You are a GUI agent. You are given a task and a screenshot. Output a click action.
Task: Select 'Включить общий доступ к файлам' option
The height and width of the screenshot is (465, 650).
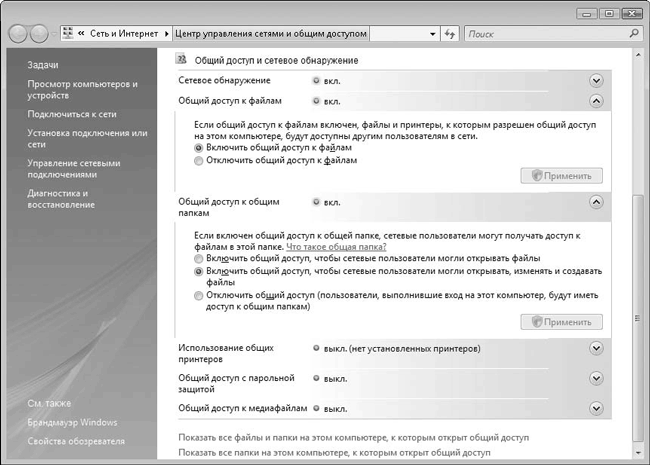(x=198, y=146)
